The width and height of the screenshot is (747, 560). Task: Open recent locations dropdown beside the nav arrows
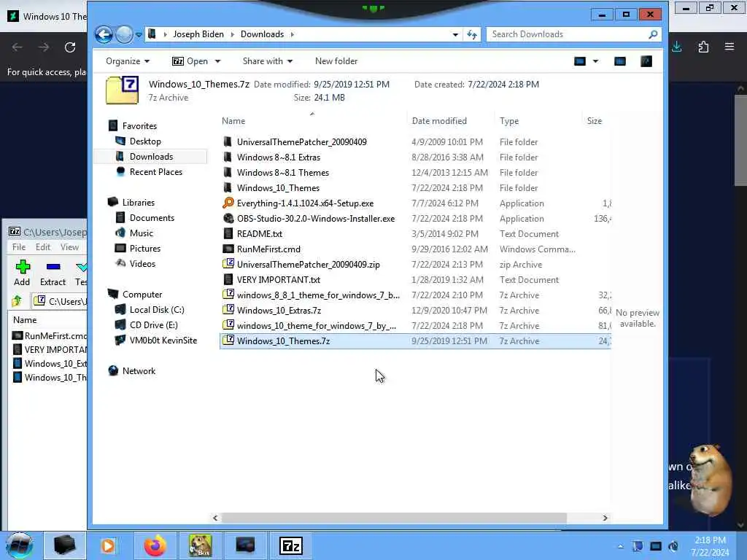tap(139, 35)
